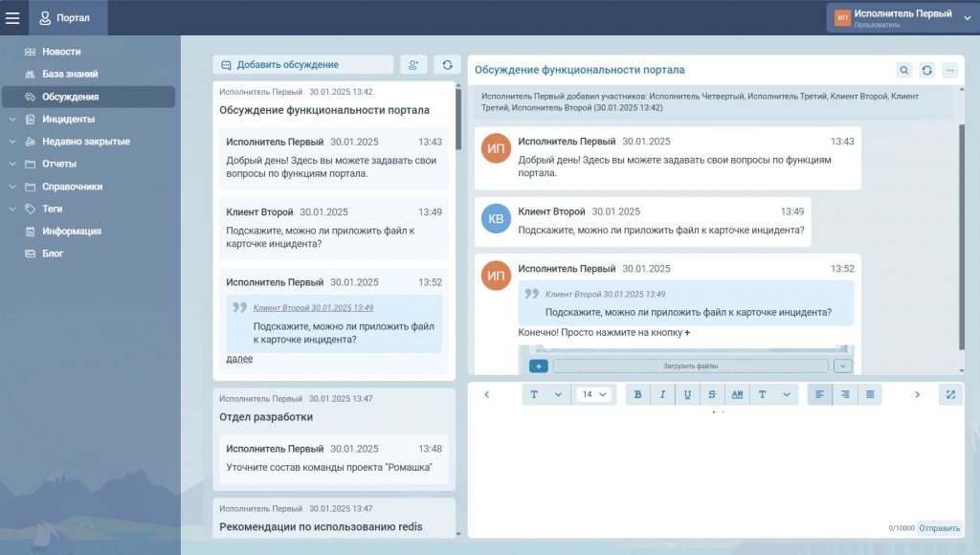Viewport: 980px width, 555px height.
Task: Click the search icon in the discussion header
Action: (904, 70)
